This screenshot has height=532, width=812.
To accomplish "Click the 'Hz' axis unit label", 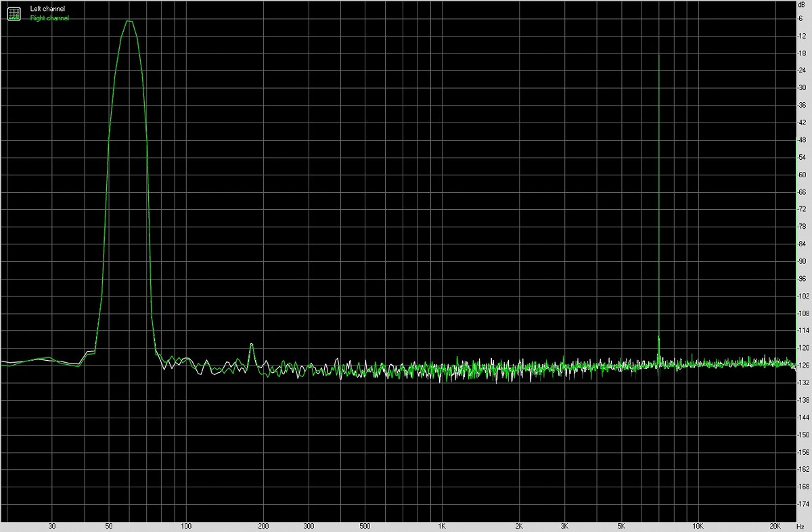I will (x=802, y=526).
